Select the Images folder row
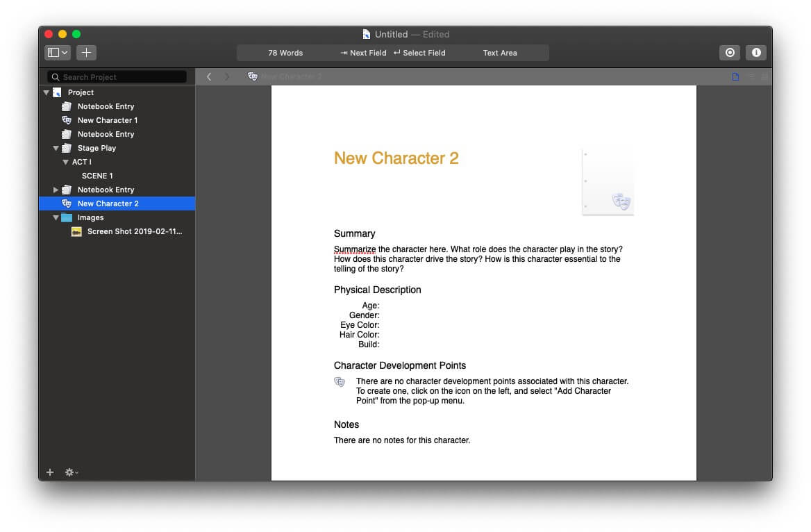 (x=117, y=218)
